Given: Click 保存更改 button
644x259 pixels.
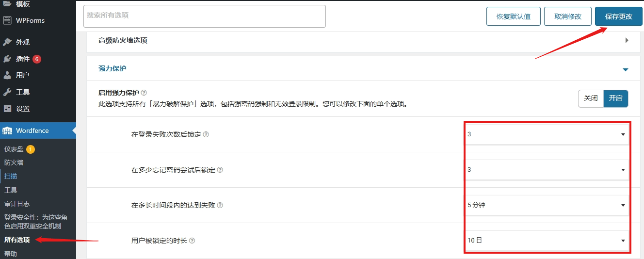Looking at the screenshot, I should [619, 16].
